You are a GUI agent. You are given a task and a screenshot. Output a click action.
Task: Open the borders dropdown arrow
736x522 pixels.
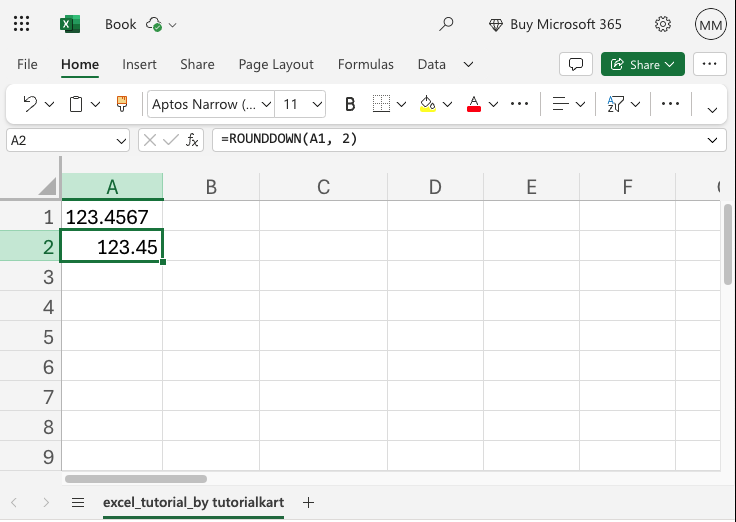401,104
